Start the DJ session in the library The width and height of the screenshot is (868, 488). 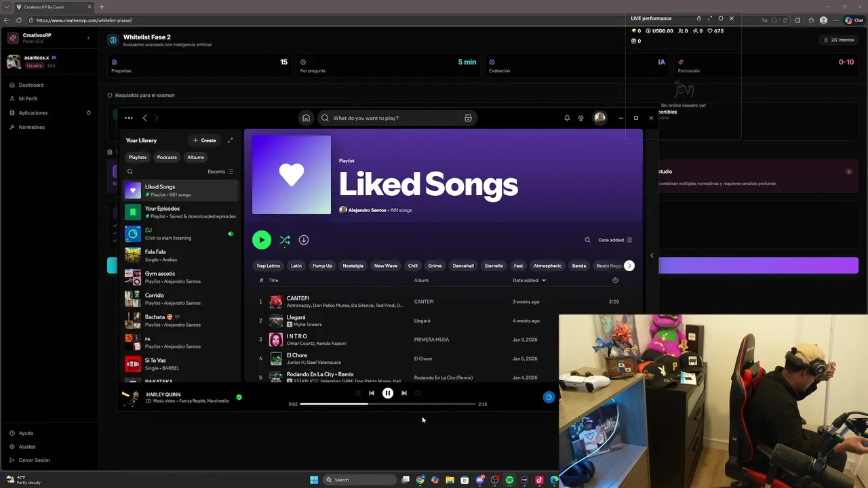(180, 234)
